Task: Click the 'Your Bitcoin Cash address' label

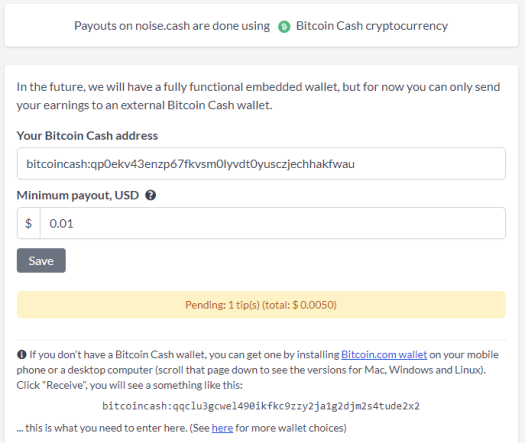Action: [87, 136]
